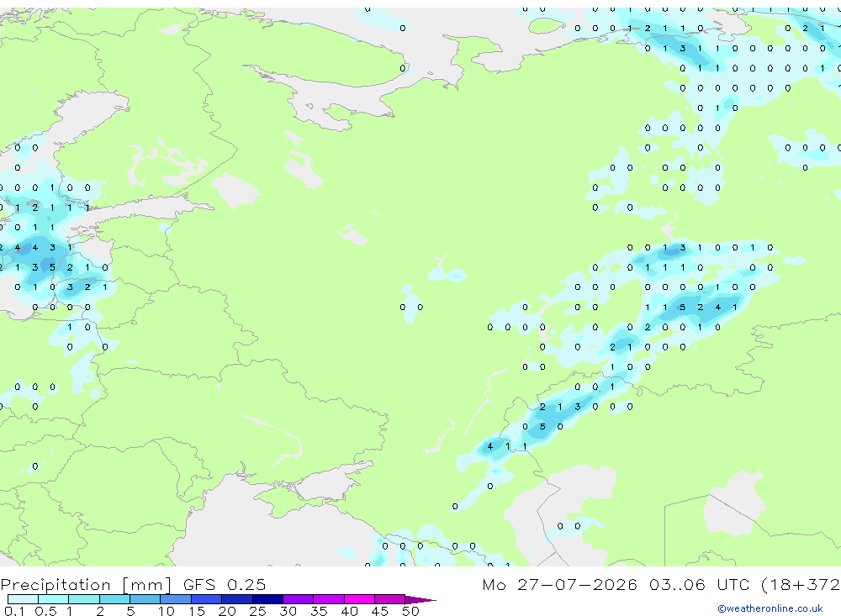Select the 15–20 mm legend color swatch
The width and height of the screenshot is (841, 616).
(x=207, y=599)
